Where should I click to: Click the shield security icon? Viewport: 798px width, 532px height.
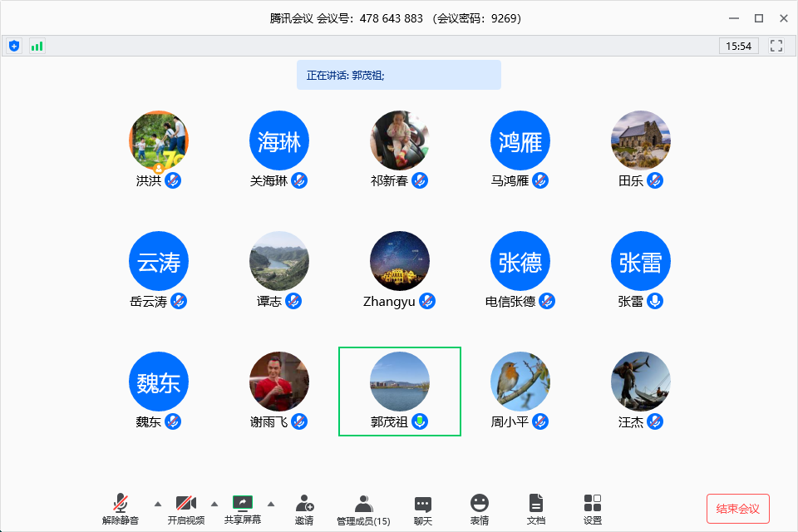point(14,46)
